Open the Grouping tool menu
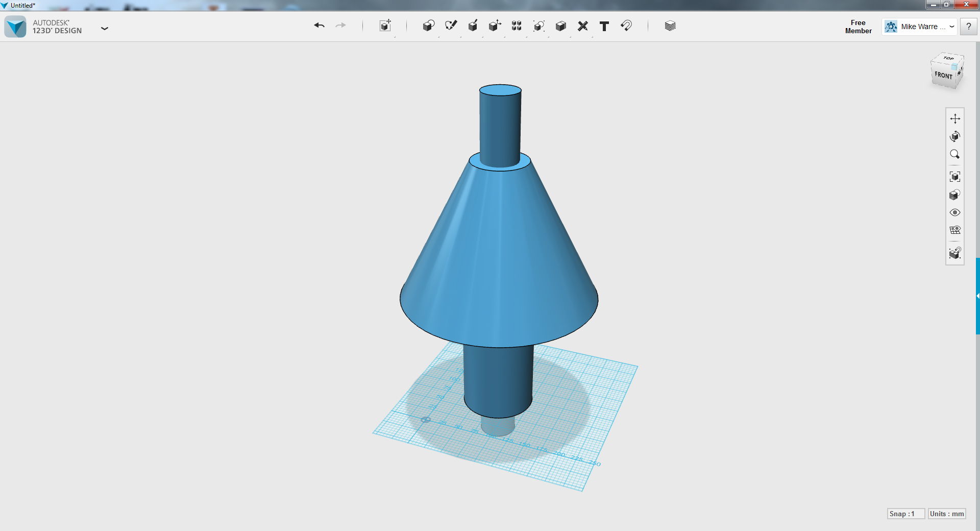Viewport: 980px width, 531px height. click(538, 26)
